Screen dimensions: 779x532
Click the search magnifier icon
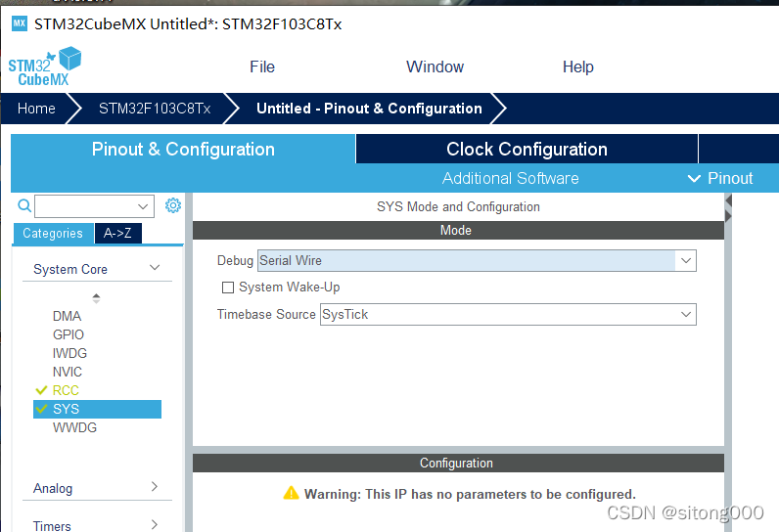pyautogui.click(x=24, y=205)
